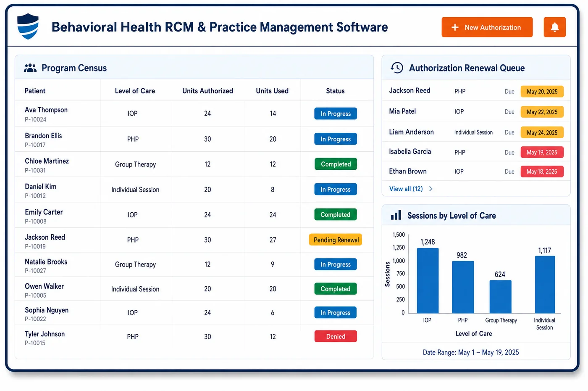Click the red May 18, 2025 due tag
Image resolution: width=588 pixels, height=391 pixels.
(x=542, y=172)
